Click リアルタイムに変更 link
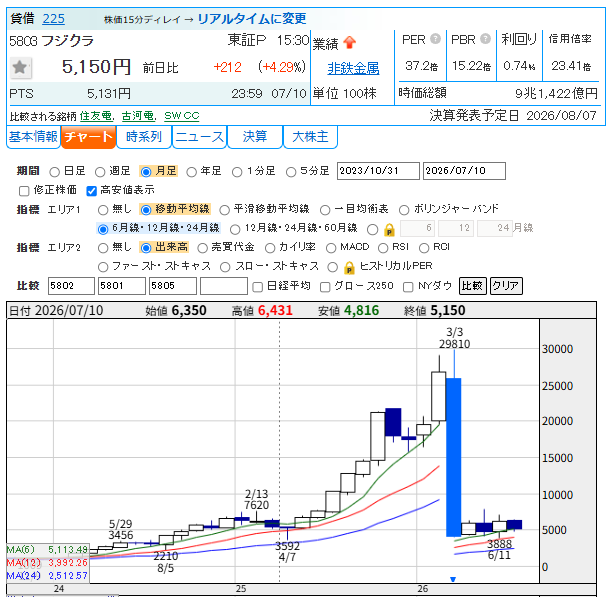The width and height of the screenshot is (608, 597). click(252, 19)
